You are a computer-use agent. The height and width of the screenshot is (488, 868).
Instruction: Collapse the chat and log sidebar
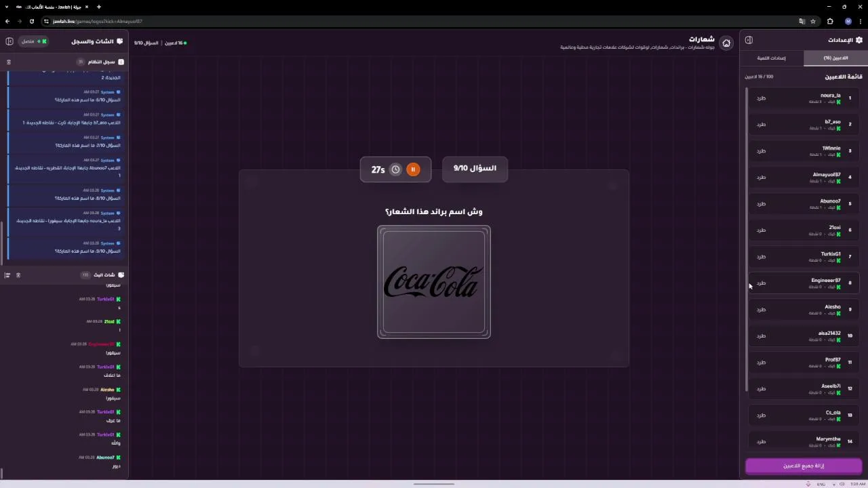(9, 41)
